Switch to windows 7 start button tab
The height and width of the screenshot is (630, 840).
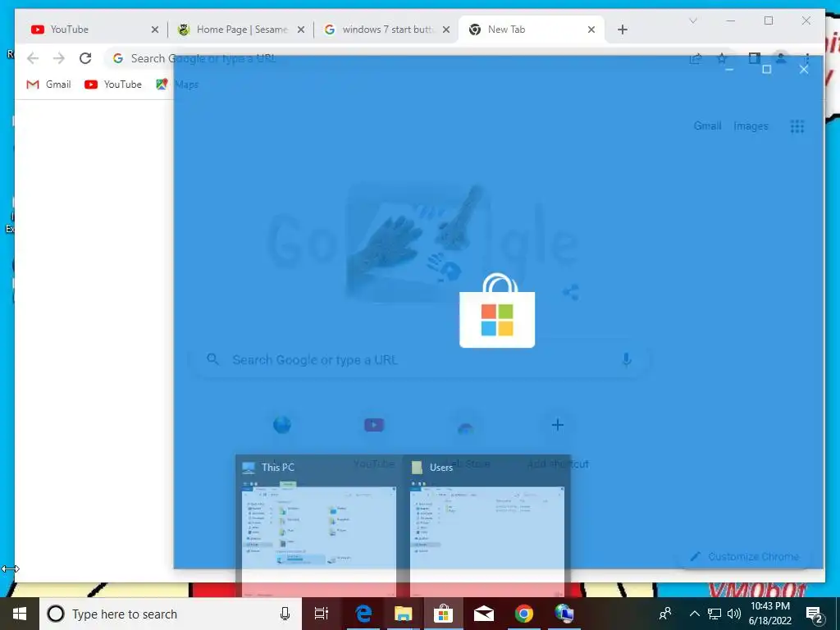[387, 30]
